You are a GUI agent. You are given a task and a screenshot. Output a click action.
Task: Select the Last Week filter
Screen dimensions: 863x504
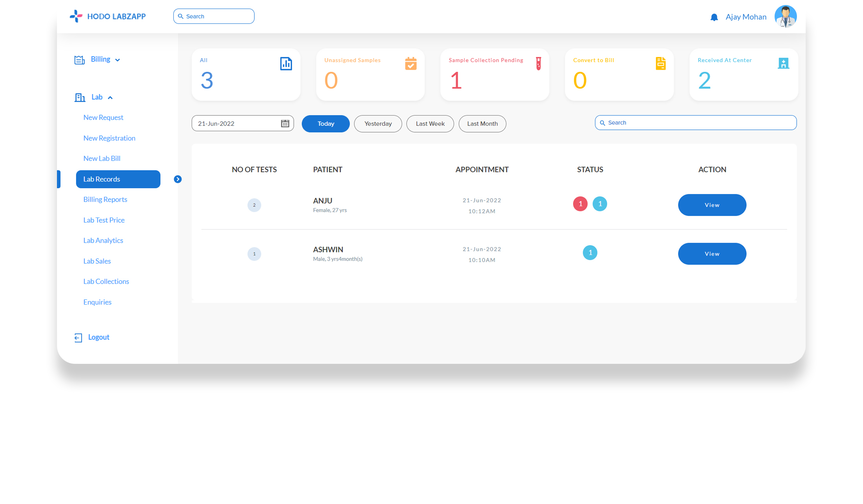(x=430, y=124)
